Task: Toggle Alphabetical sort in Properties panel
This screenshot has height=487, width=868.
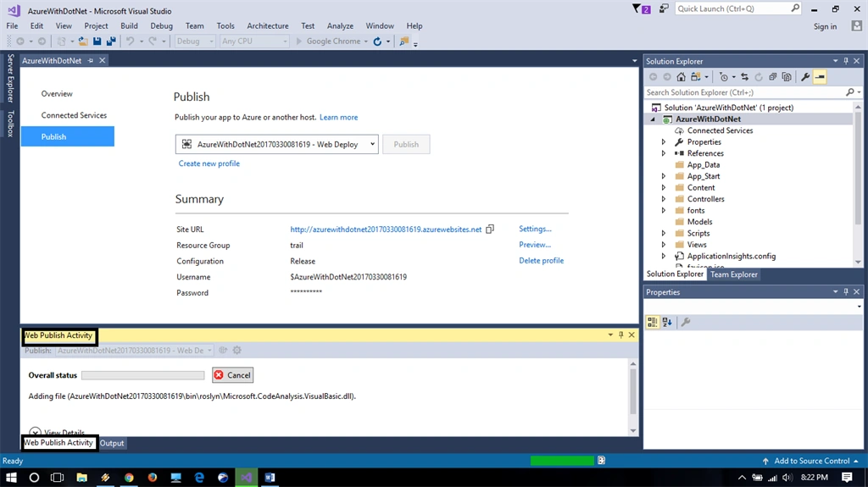Action: point(667,322)
